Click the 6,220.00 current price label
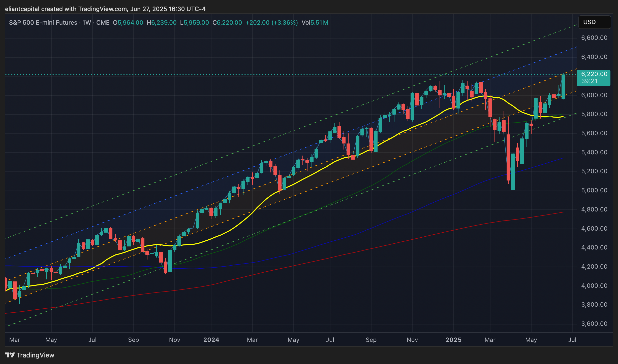Image resolution: width=618 pixels, height=364 pixels. (594, 74)
